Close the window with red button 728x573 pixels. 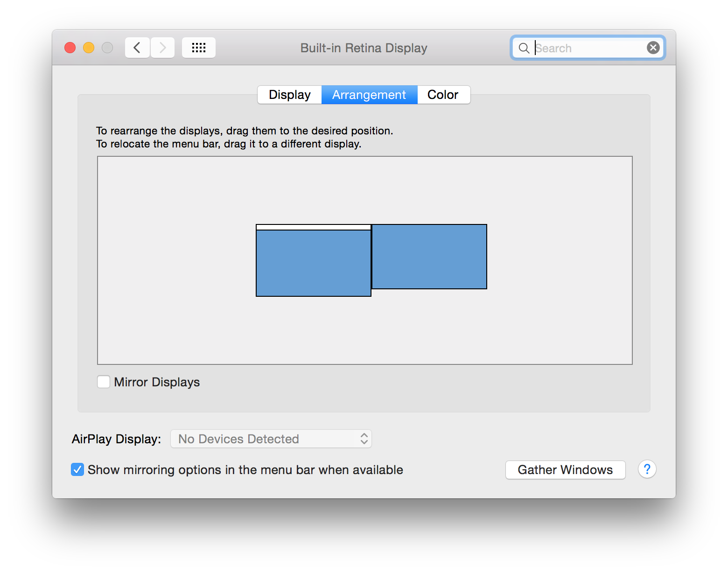click(x=70, y=48)
